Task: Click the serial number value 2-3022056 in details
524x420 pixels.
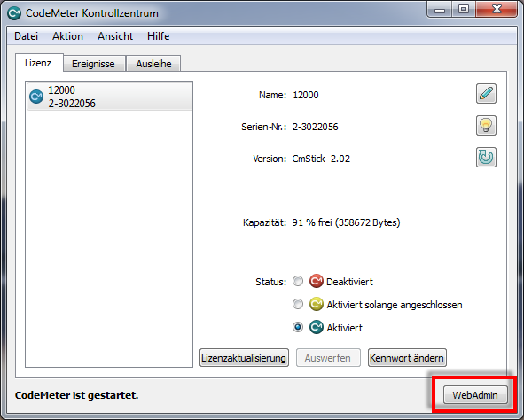Action: coord(315,127)
